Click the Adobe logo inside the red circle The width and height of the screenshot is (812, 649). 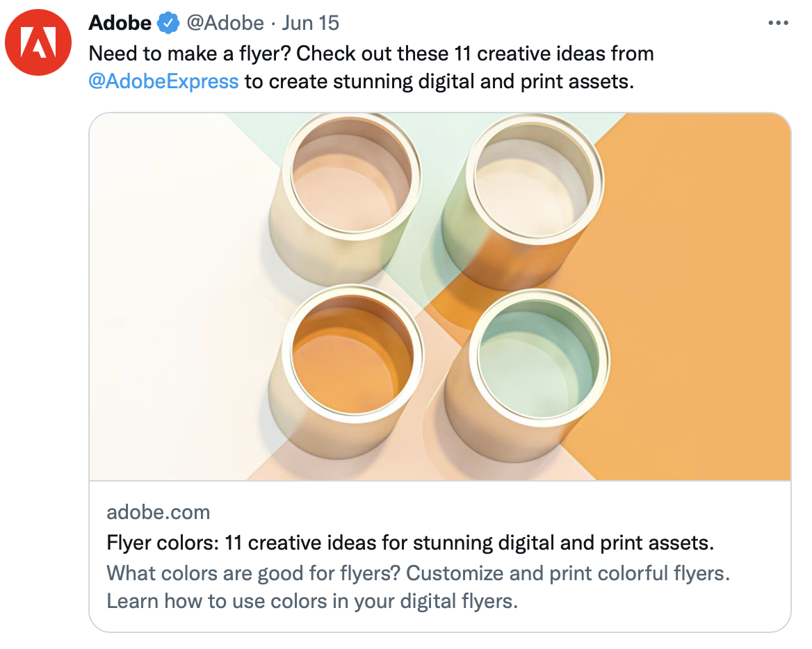click(x=38, y=42)
